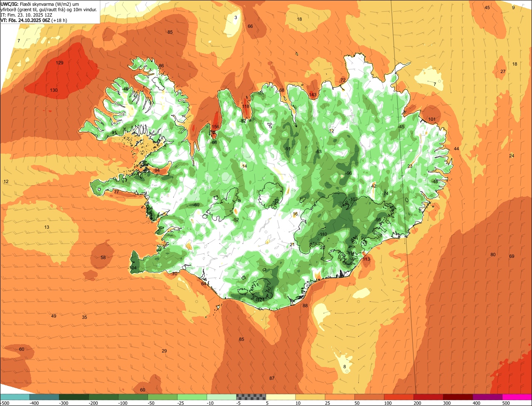532x406 pixels.
Task: Select the -200 to -100 green legend swatch
Action: [x=103, y=397]
